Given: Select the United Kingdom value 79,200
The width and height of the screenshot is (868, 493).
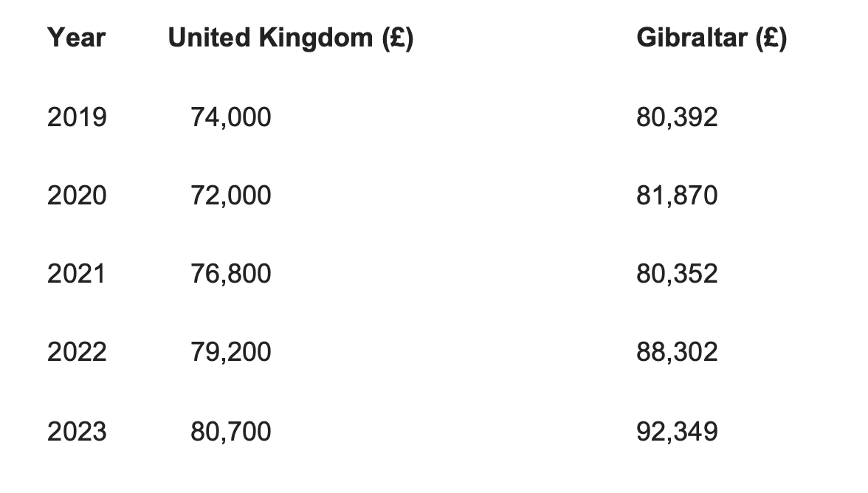Looking at the screenshot, I should click(x=231, y=353).
